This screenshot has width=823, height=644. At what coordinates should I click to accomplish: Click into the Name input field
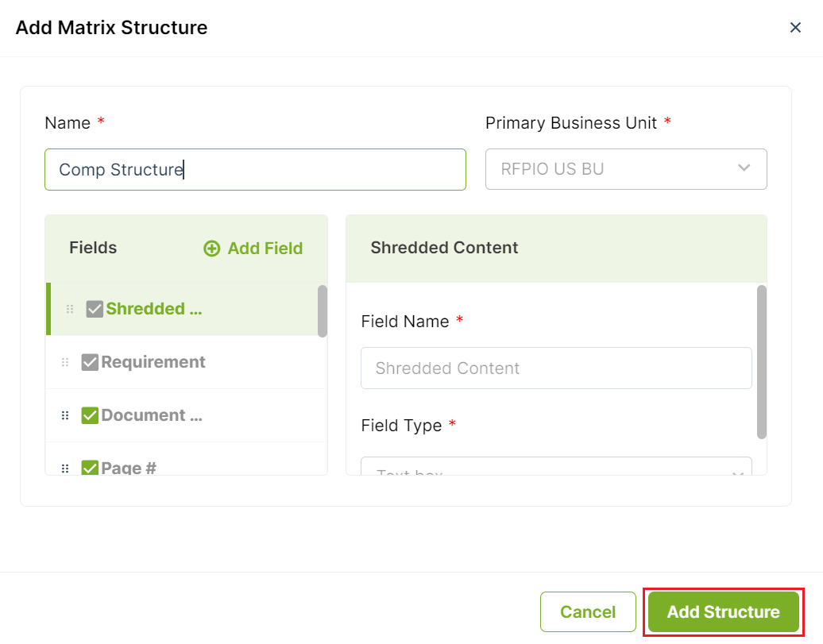tap(255, 169)
